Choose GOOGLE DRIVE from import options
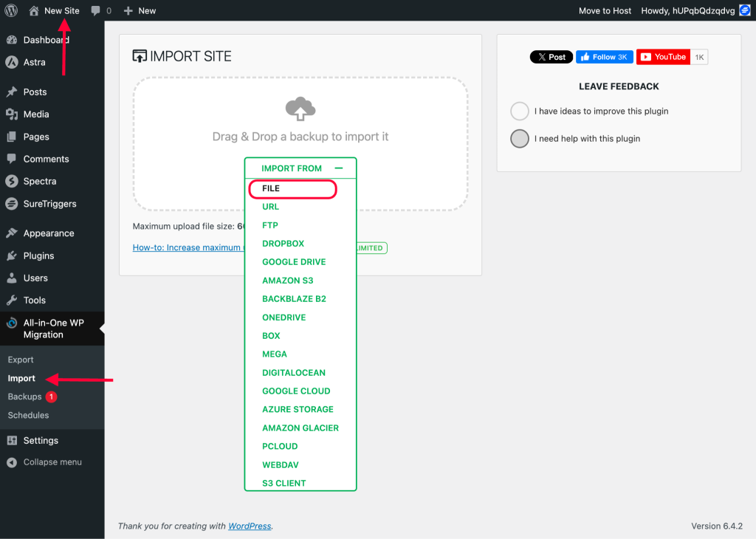This screenshot has height=539, width=756. pyautogui.click(x=294, y=261)
